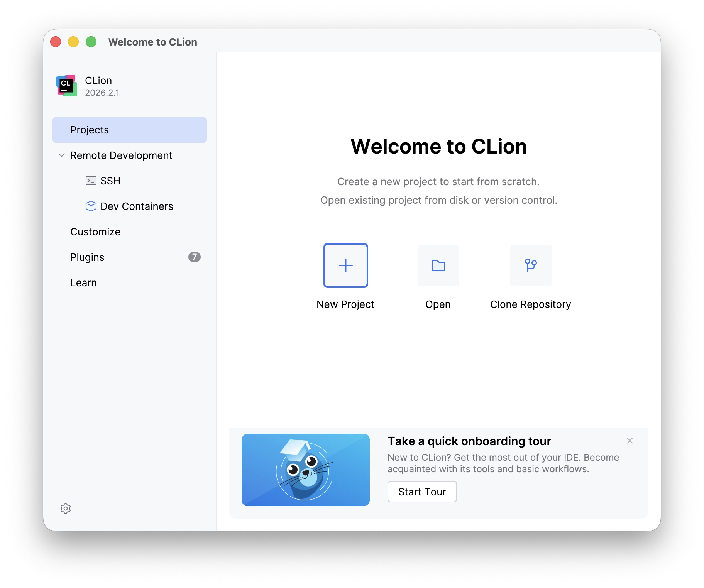Select the Projects tab
This screenshot has height=588, width=704.
click(130, 130)
